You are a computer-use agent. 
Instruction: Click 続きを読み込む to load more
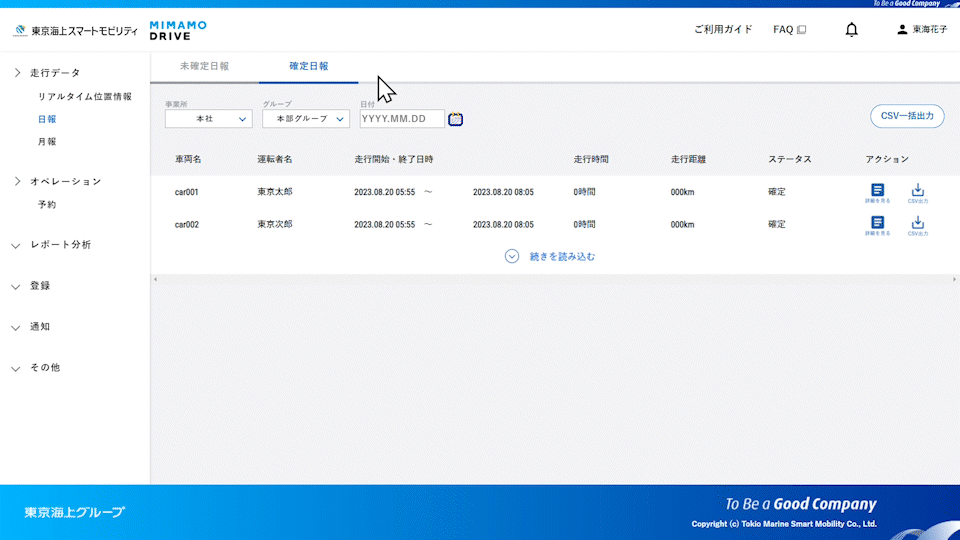(562, 257)
